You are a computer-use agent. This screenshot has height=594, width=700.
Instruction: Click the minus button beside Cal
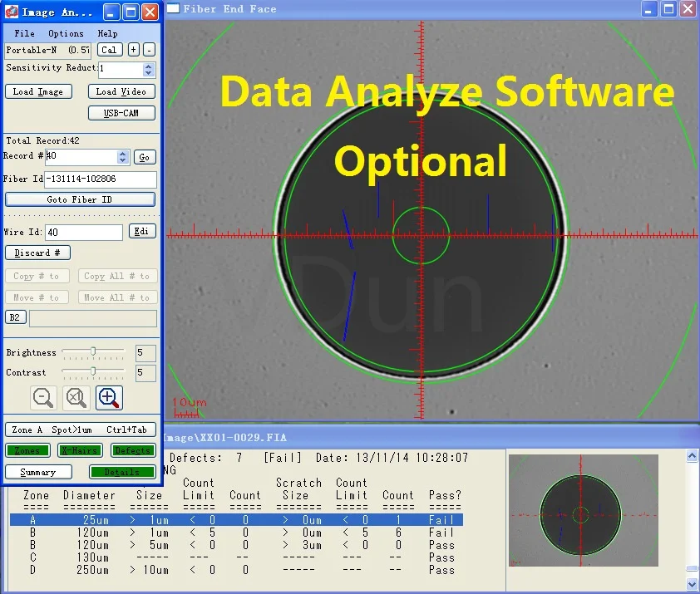coord(149,50)
